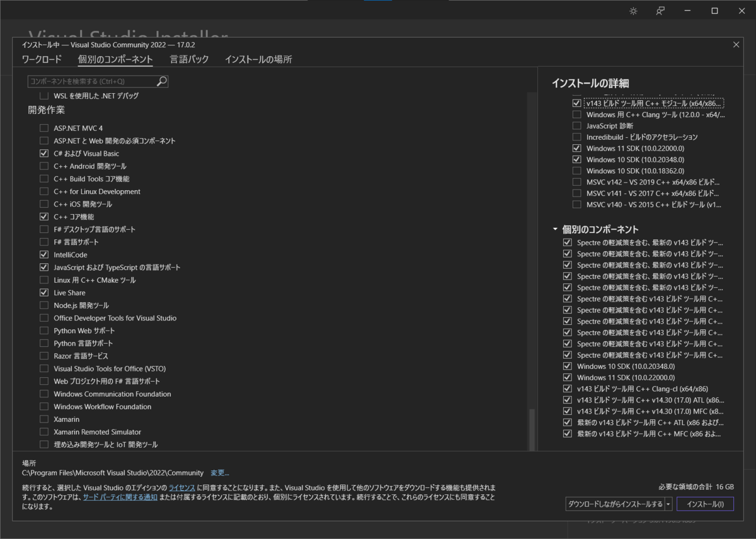Check MSVC v141 - VS 2017 build tools
The image size is (756, 539).
pos(577,193)
